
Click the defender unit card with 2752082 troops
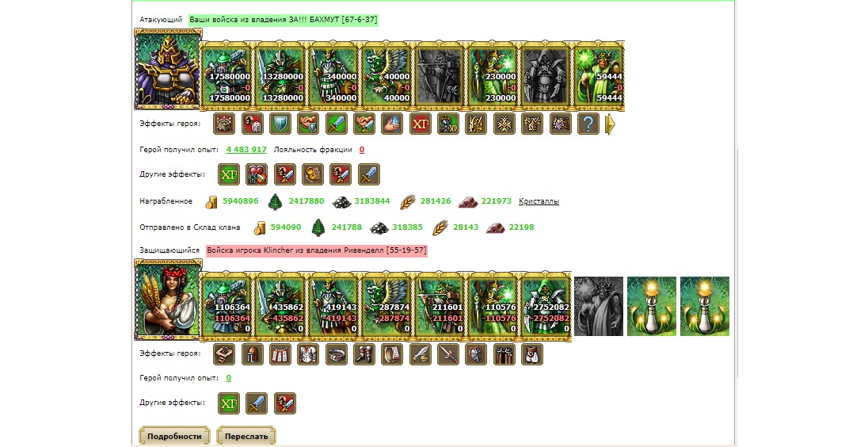[x=545, y=305]
